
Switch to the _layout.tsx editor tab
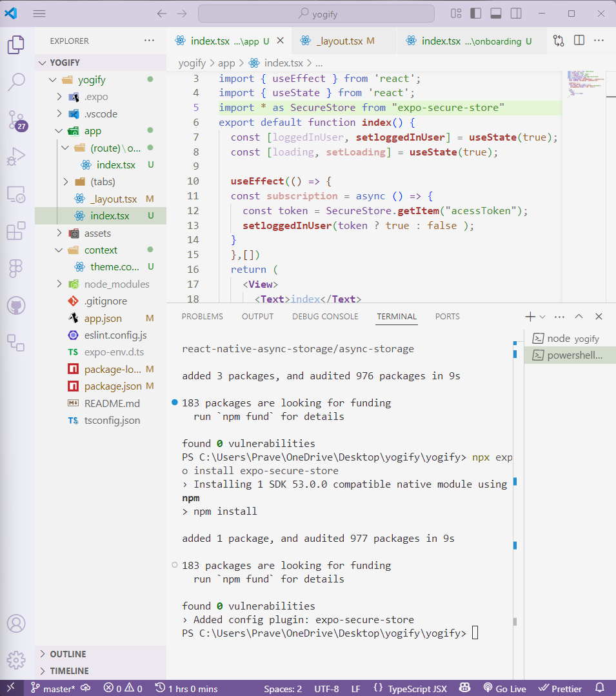[x=344, y=41]
